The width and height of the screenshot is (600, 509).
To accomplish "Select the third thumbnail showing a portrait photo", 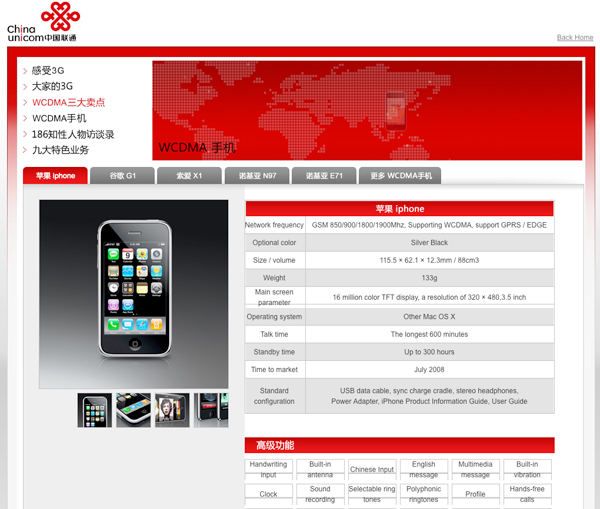I will [172, 410].
